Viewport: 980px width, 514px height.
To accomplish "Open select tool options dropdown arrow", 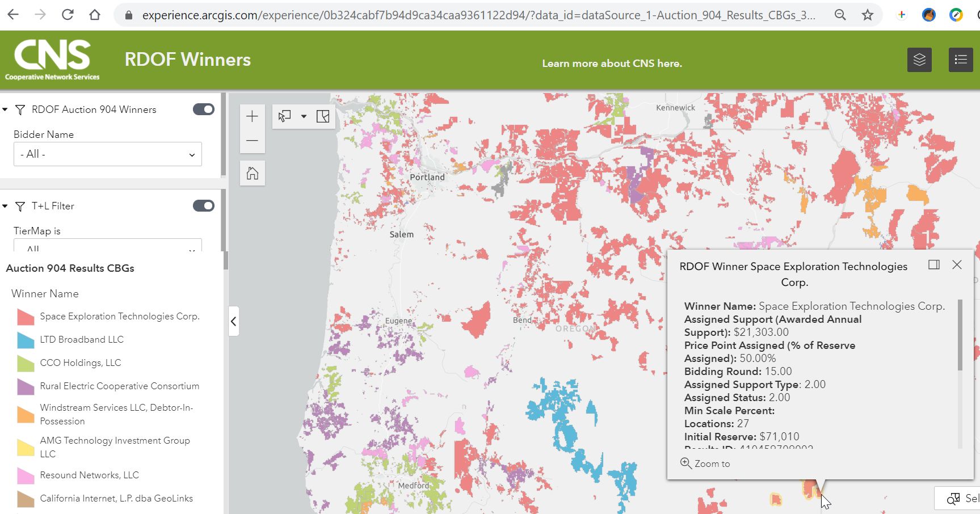I will click(x=304, y=116).
